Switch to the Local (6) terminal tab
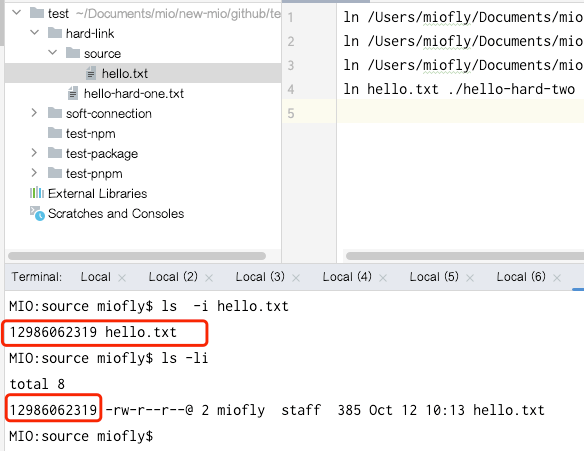This screenshot has height=451, width=584. 521,277
